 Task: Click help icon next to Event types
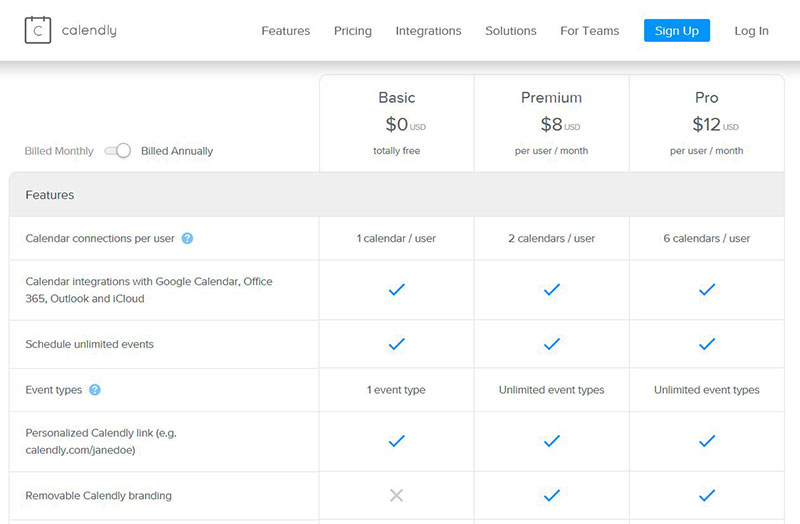pos(95,390)
